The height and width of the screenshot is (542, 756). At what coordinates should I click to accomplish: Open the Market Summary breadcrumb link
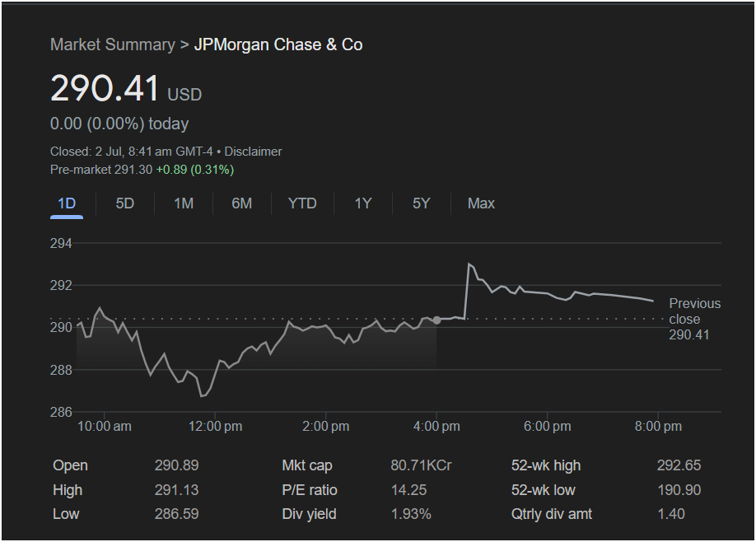[x=113, y=44]
